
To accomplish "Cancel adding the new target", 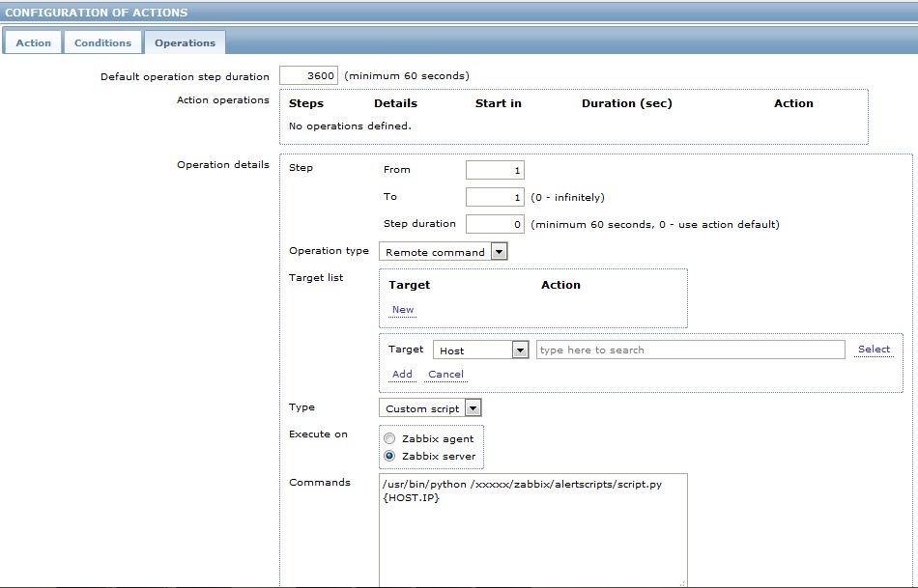I will tap(445, 375).
